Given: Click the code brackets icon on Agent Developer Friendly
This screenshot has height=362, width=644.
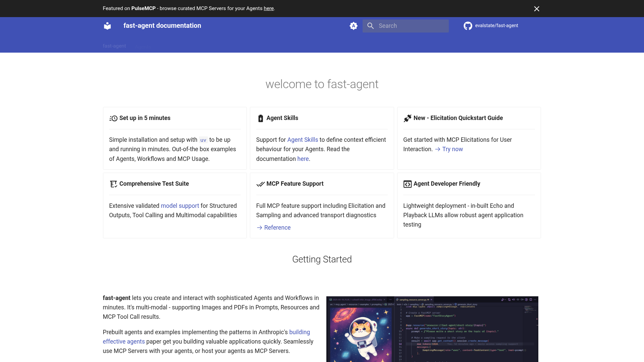Looking at the screenshot, I should pyautogui.click(x=407, y=184).
